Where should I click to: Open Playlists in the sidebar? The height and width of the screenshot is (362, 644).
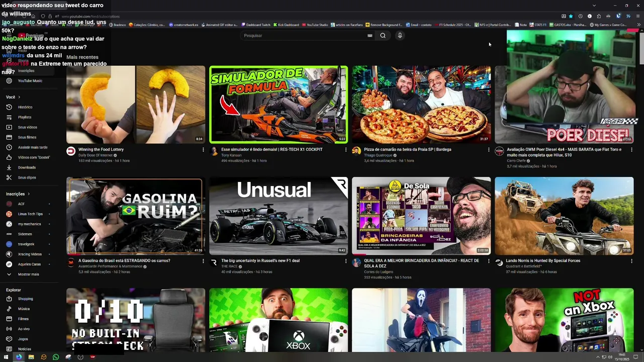(x=25, y=117)
